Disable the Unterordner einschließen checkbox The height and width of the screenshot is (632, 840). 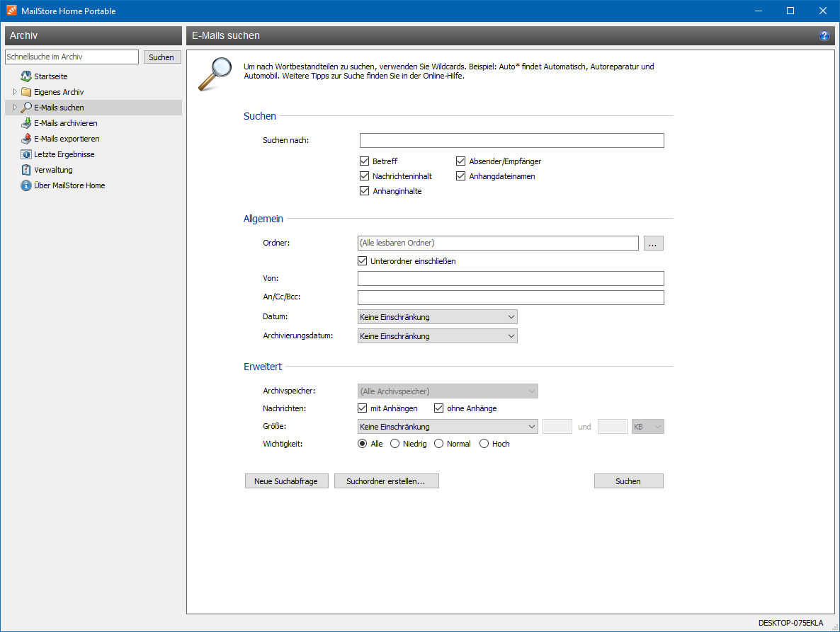(363, 261)
